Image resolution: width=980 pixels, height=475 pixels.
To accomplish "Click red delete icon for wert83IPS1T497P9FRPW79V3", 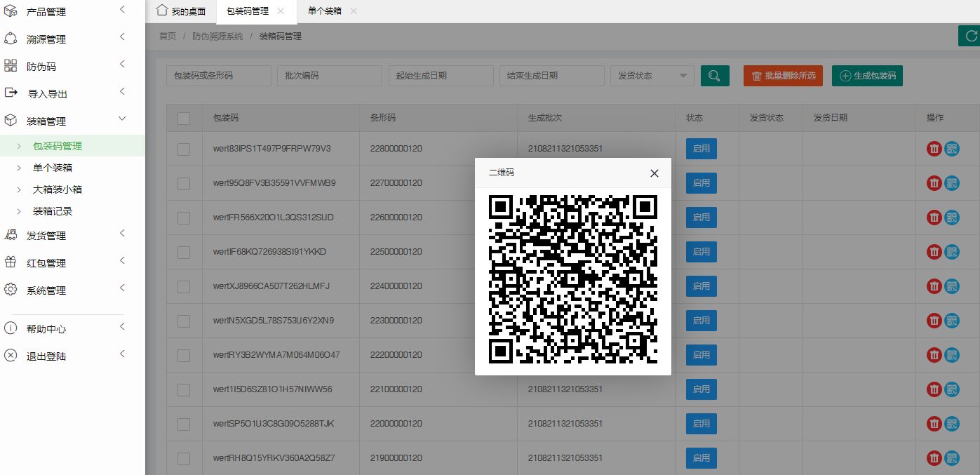I will point(934,149).
